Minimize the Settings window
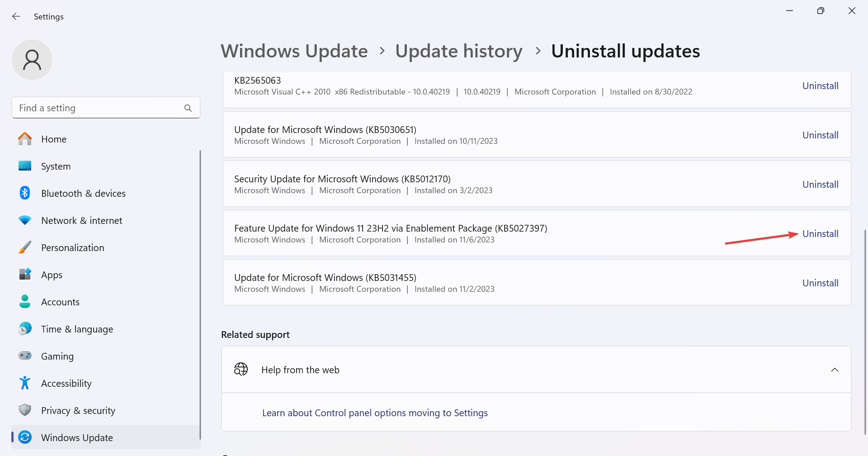This screenshot has width=868, height=456. [x=790, y=10]
